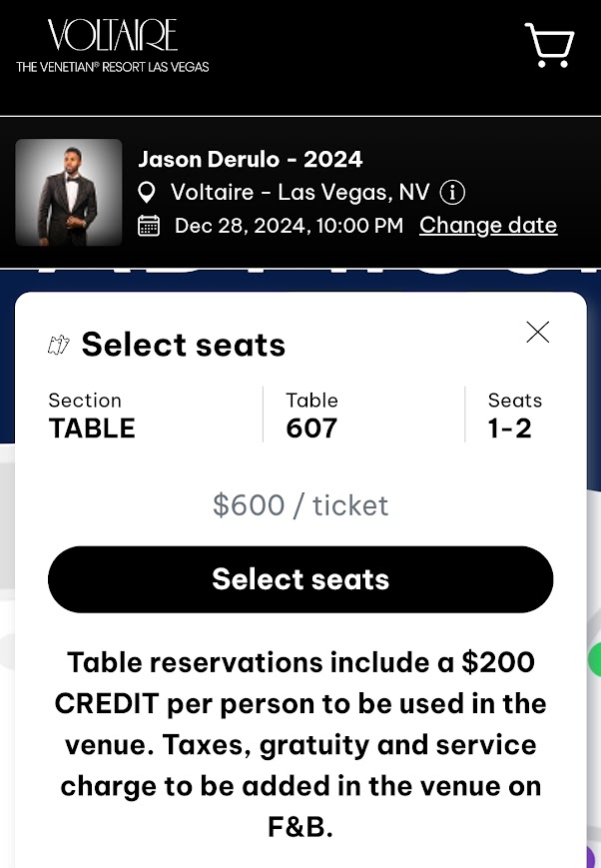
Task: Click the $600 / ticket price
Action: tap(300, 504)
